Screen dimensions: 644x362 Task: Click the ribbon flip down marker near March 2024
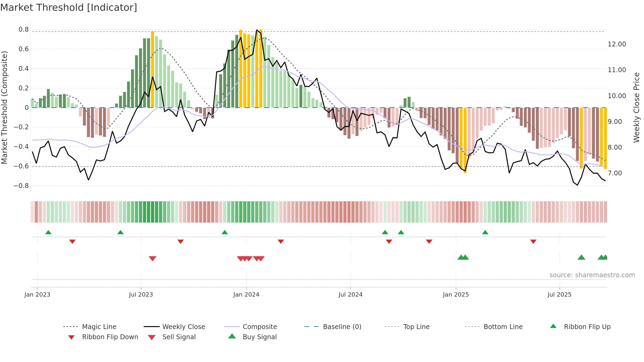(281, 242)
